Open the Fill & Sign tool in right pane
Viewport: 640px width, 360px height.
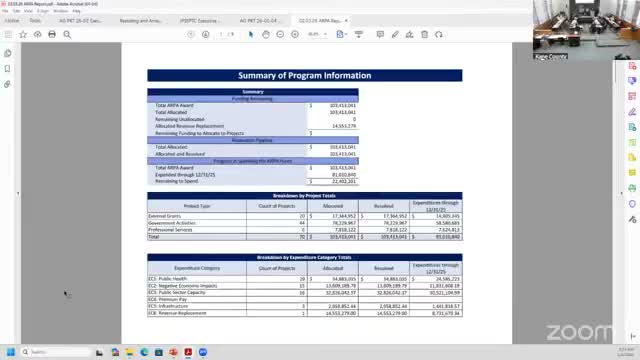[632, 112]
